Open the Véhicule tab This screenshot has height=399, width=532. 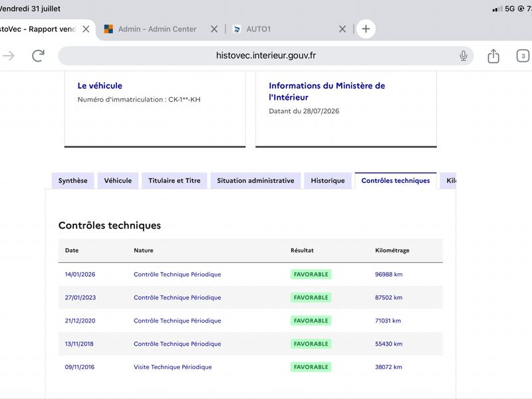118,180
